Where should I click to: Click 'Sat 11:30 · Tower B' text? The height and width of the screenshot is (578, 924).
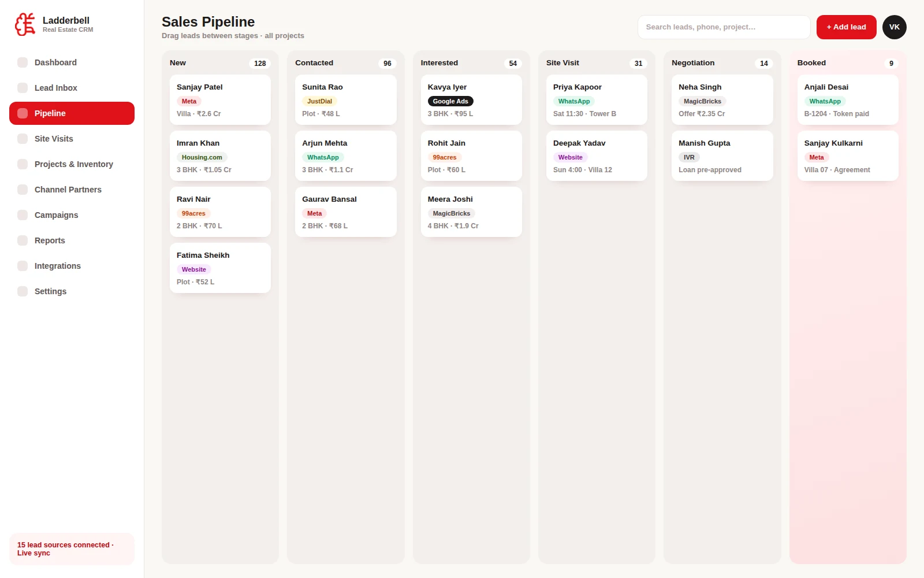(x=584, y=114)
